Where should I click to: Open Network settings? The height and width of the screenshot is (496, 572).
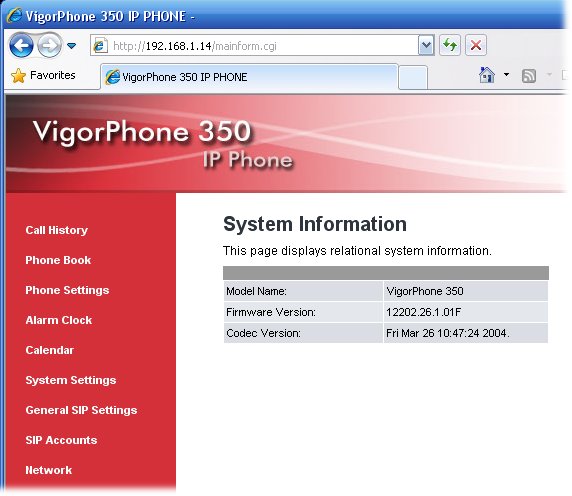[49, 470]
